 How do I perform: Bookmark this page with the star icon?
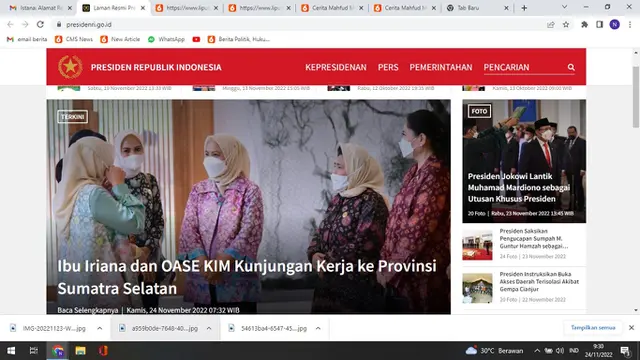point(566,24)
